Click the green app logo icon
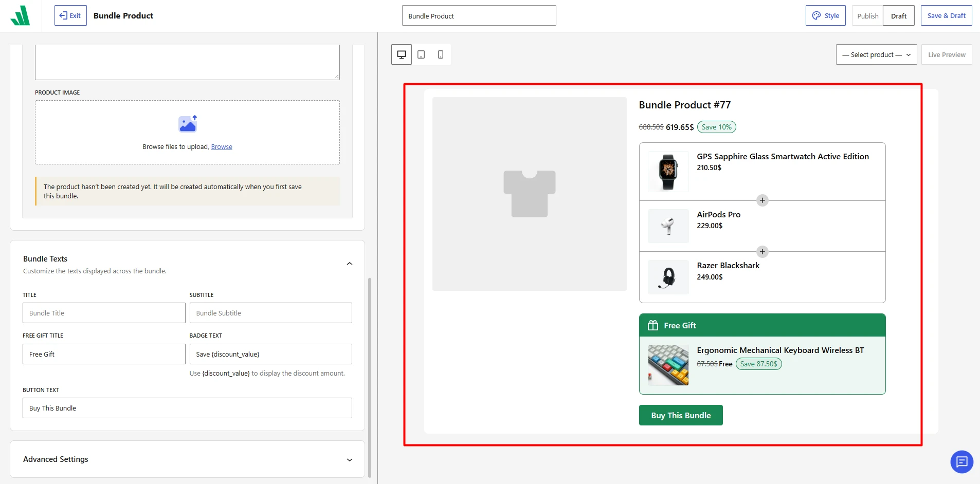Screen dimensions: 980x484 21,15
